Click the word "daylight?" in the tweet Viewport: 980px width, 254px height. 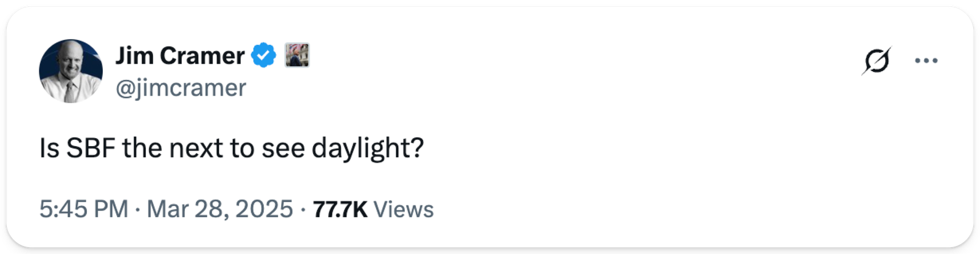(x=367, y=148)
